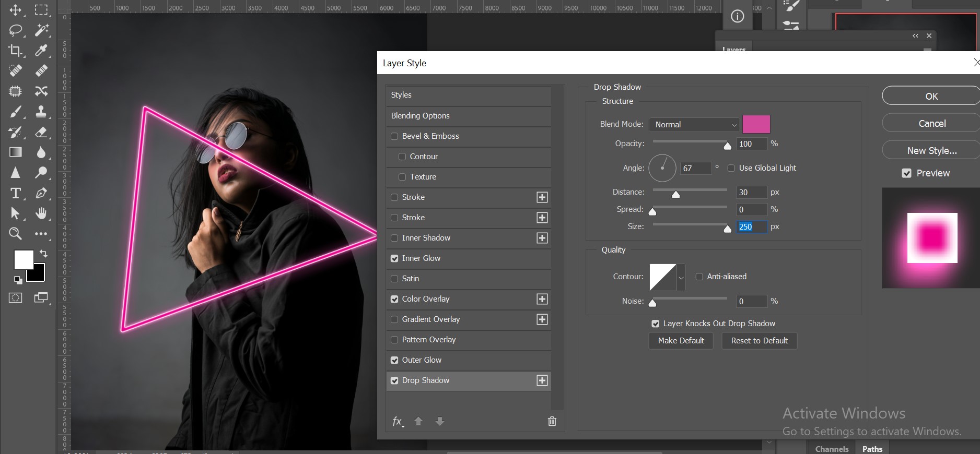Select the Horizontal Type tool
The image size is (980, 454).
15,193
